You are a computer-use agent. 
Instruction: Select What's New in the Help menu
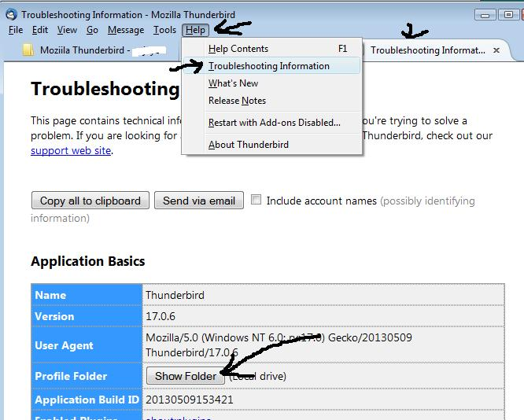coord(233,83)
